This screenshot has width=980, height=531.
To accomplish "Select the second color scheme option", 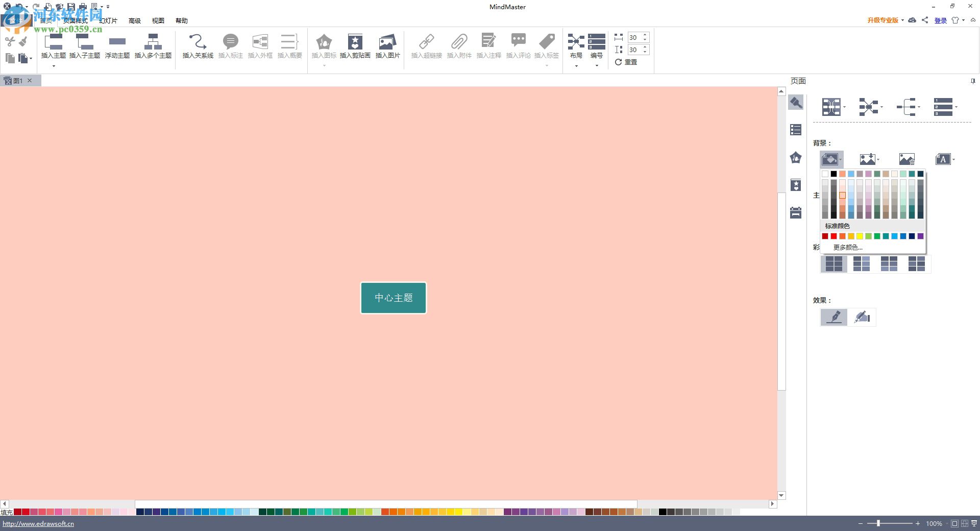I will [862, 264].
